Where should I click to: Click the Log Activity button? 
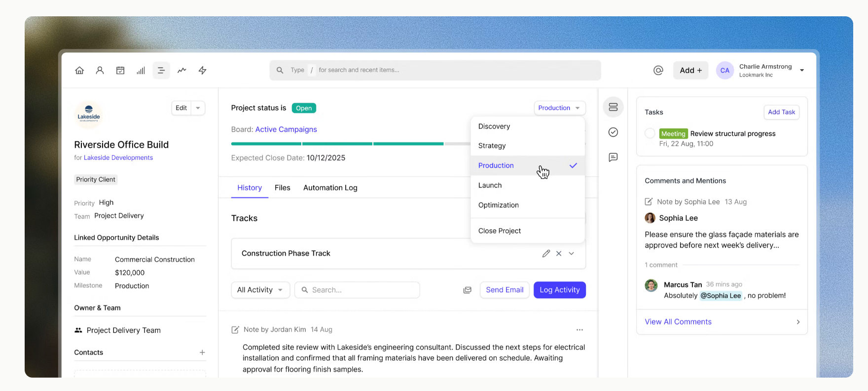click(560, 290)
